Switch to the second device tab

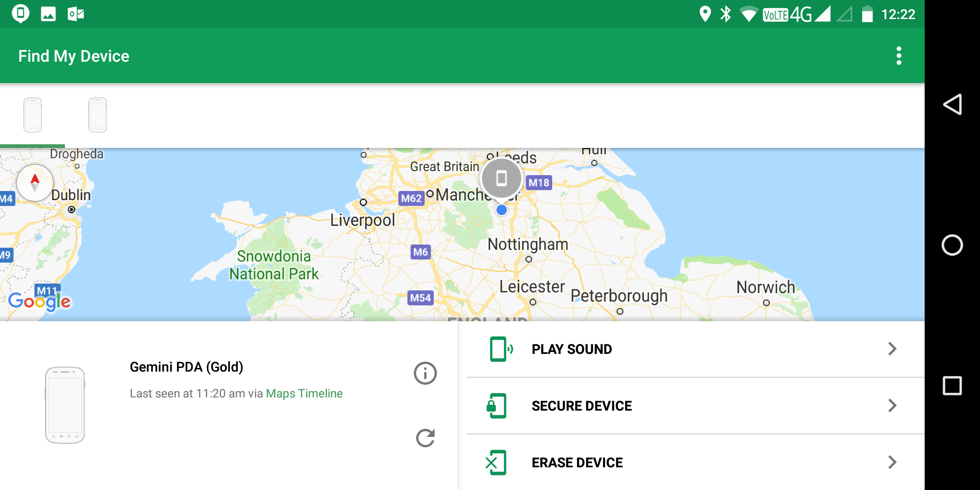(98, 115)
